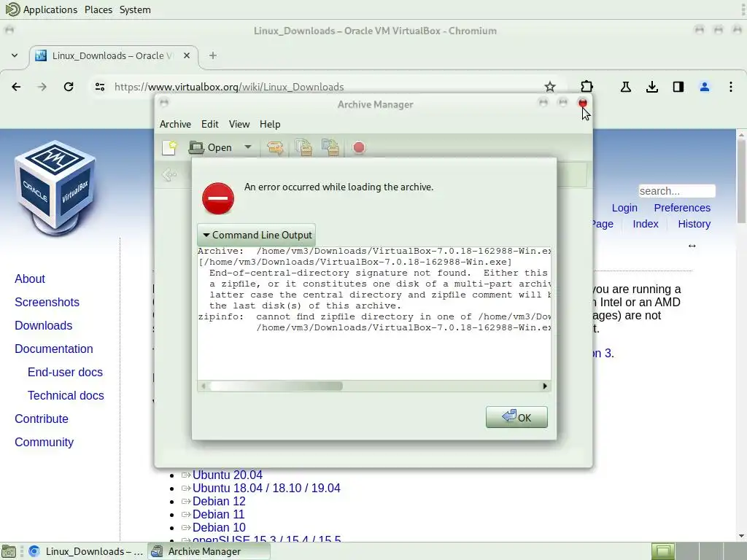
Task: Click the new archive icon in Archive Manager
Action: pyautogui.click(x=169, y=147)
